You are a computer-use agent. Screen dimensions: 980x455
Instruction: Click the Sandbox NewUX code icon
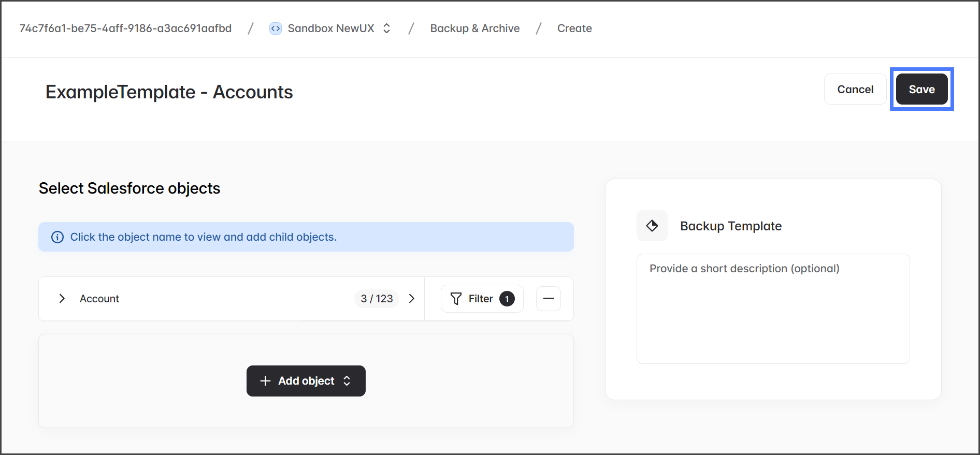tap(275, 28)
